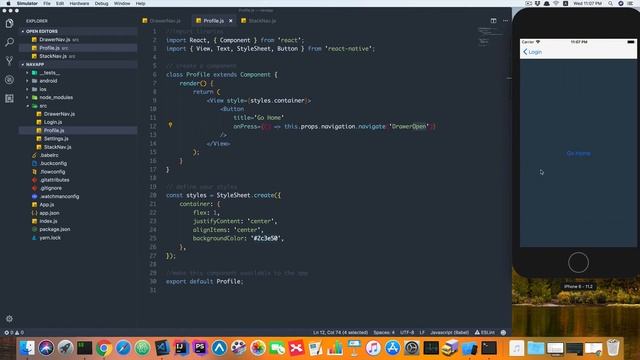
Task: Open the Trash in the Dock
Action: click(x=613, y=348)
